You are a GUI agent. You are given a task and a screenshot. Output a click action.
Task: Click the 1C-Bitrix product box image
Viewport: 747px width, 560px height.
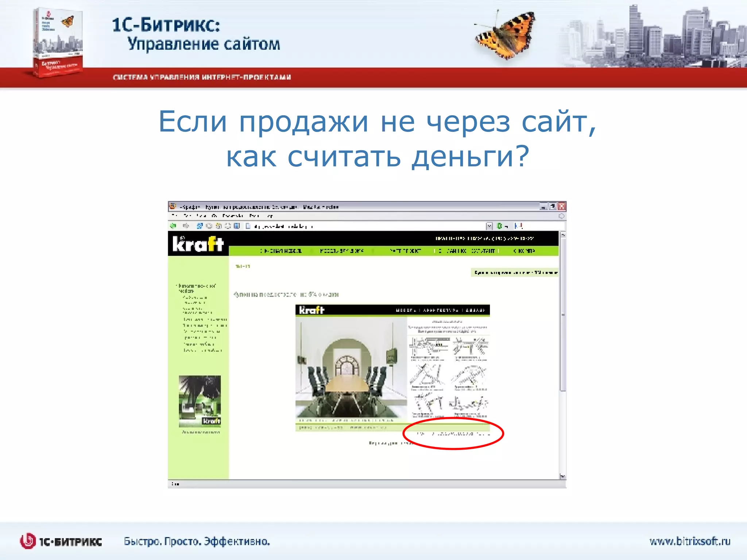(58, 42)
